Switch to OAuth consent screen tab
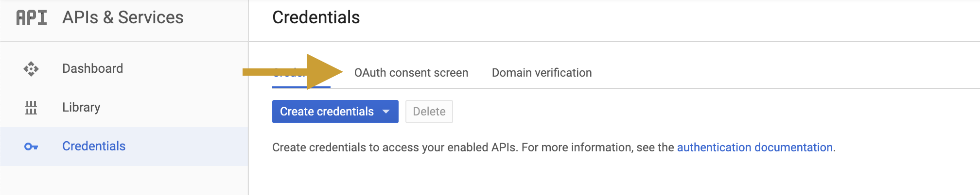Viewport: 980px width, 195px height. click(x=411, y=73)
